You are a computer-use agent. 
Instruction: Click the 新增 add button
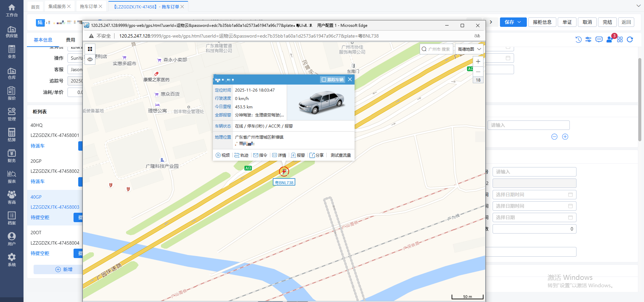click(64, 269)
